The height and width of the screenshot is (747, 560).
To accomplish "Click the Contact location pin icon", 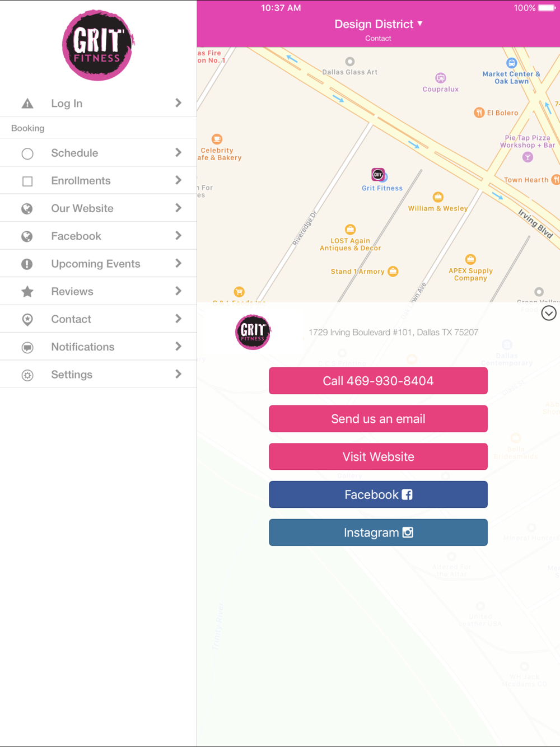I will [x=27, y=320].
